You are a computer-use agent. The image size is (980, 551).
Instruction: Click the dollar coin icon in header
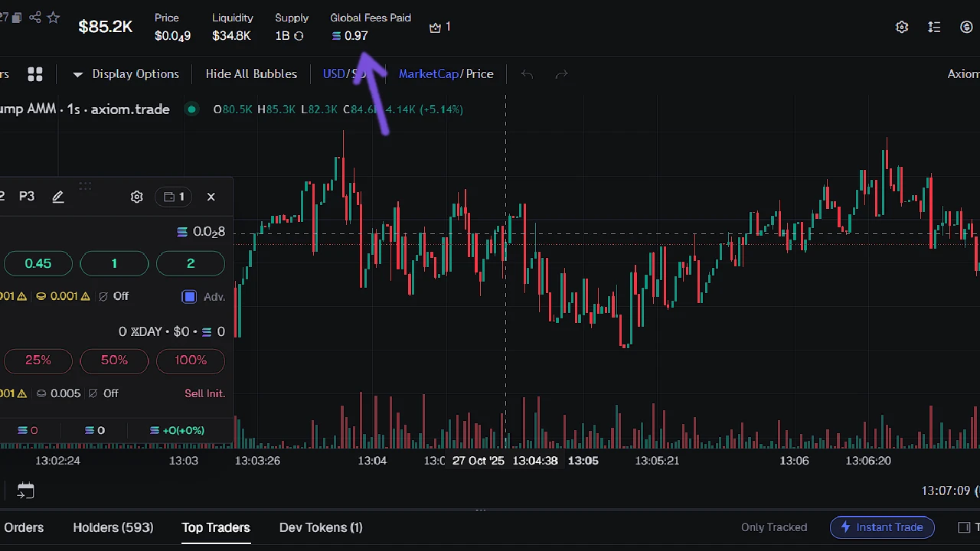coord(966,27)
